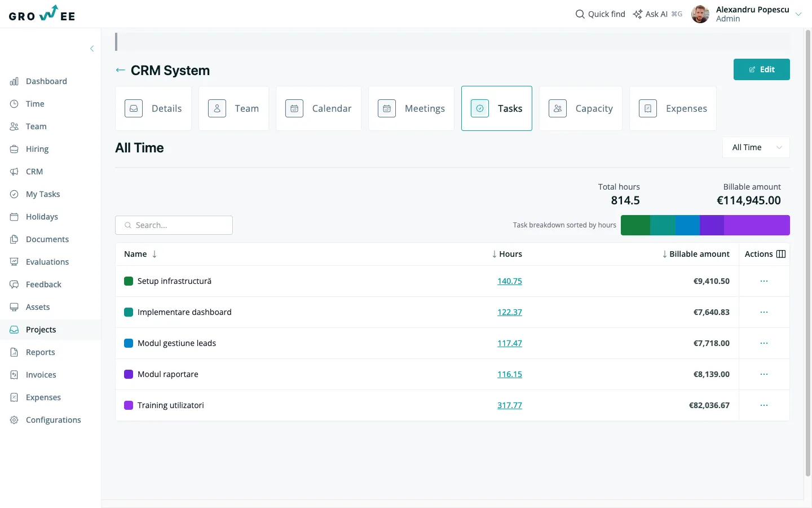Image resolution: width=812 pixels, height=508 pixels.
Task: Collapse the sidebar with the chevron
Action: tap(92, 49)
